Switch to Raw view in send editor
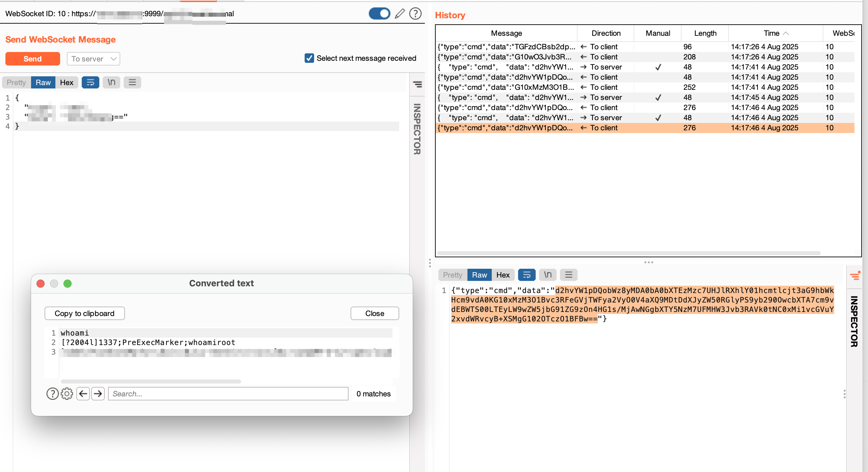Viewport: 868px width, 472px height. [43, 82]
